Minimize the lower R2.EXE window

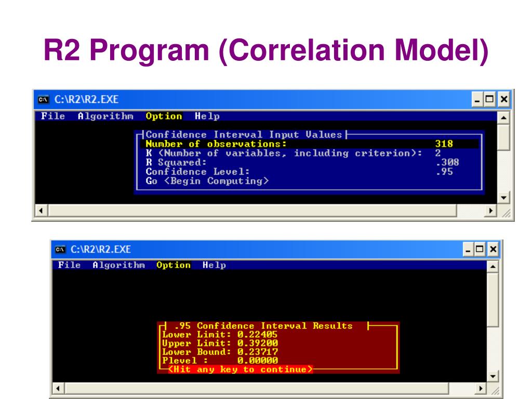468,249
